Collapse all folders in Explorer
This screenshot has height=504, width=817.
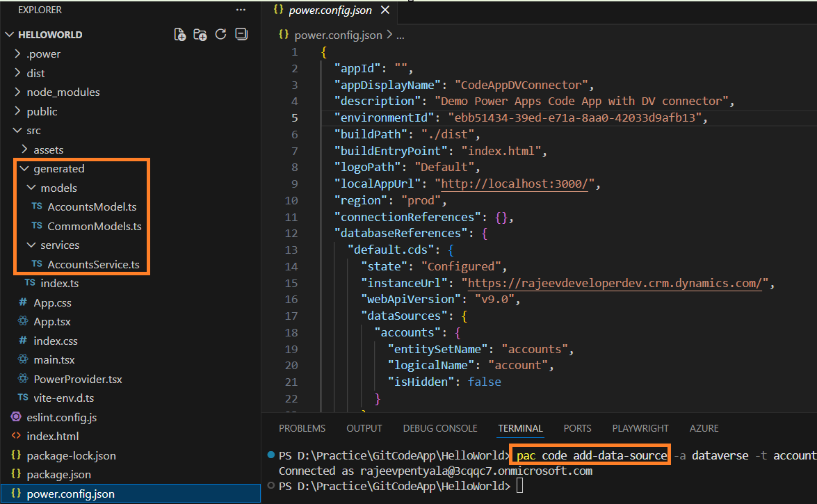(x=241, y=34)
